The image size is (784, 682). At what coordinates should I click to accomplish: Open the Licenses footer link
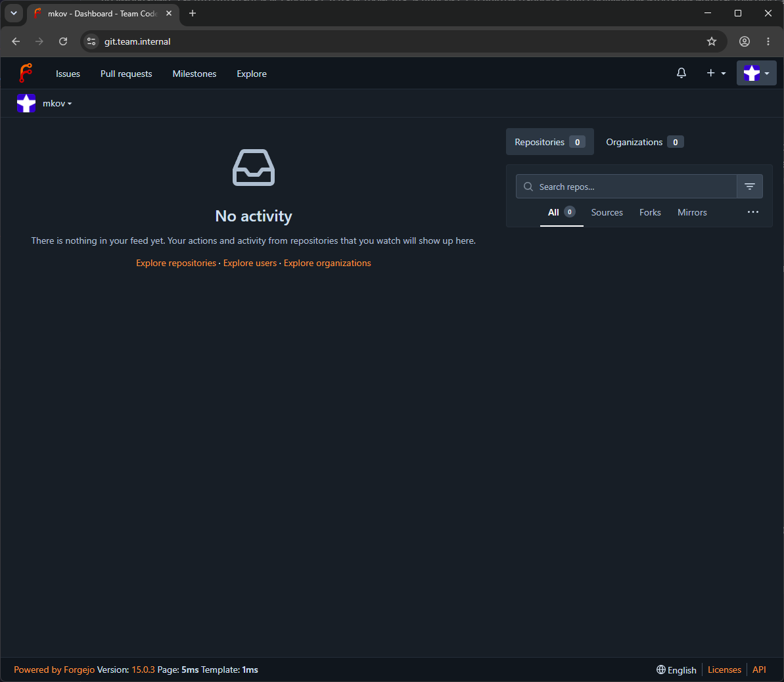(724, 670)
